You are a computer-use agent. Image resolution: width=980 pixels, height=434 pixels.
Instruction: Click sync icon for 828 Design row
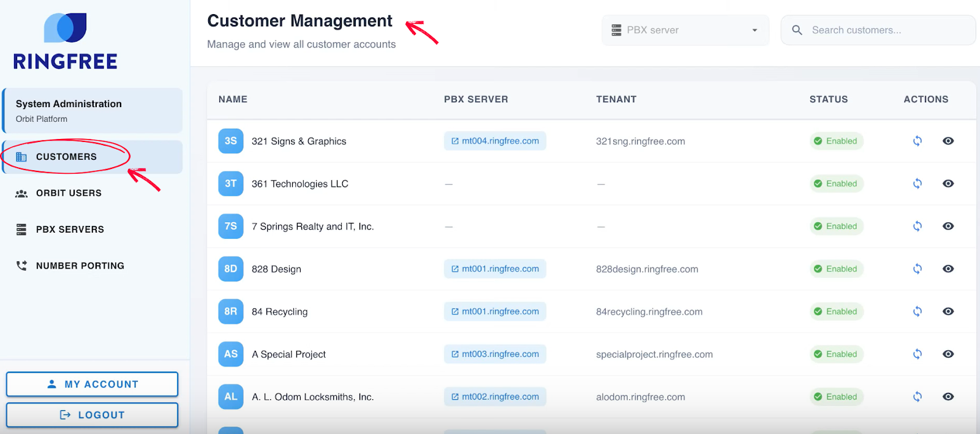coord(917,269)
